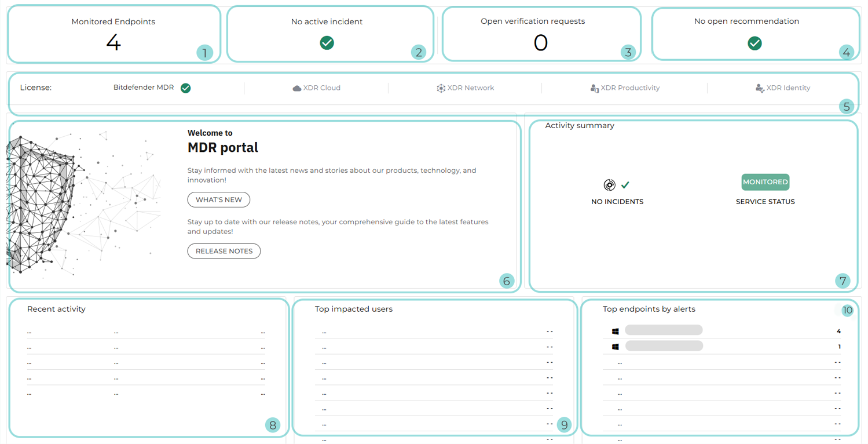Click the XDR Productivity icon

(x=594, y=88)
